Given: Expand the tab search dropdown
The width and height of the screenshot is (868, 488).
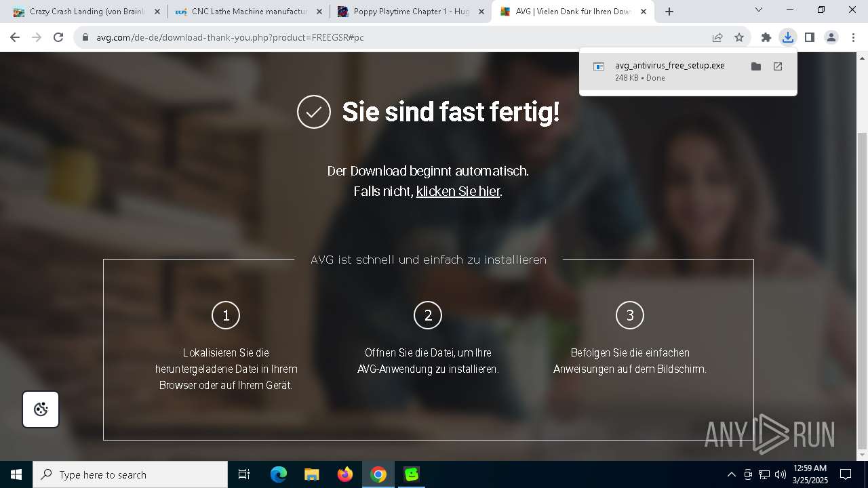Looking at the screenshot, I should point(759,10).
